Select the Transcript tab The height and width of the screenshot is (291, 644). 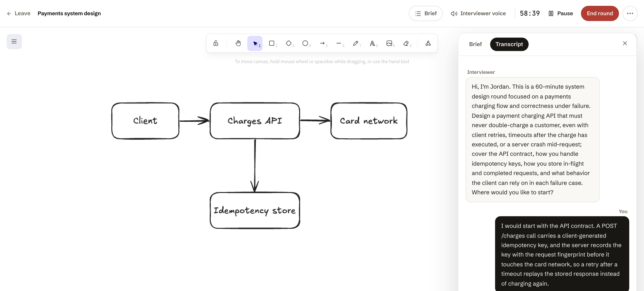509,44
